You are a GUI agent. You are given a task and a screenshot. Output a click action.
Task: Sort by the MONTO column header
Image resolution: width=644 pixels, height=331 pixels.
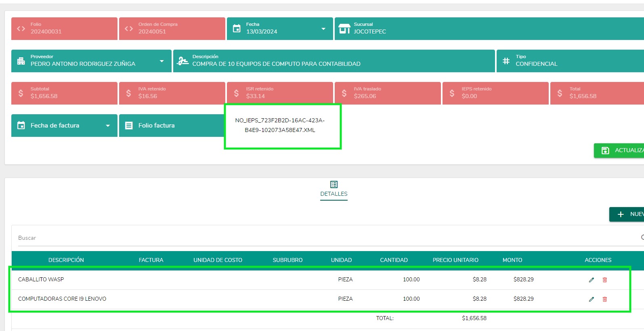point(512,260)
